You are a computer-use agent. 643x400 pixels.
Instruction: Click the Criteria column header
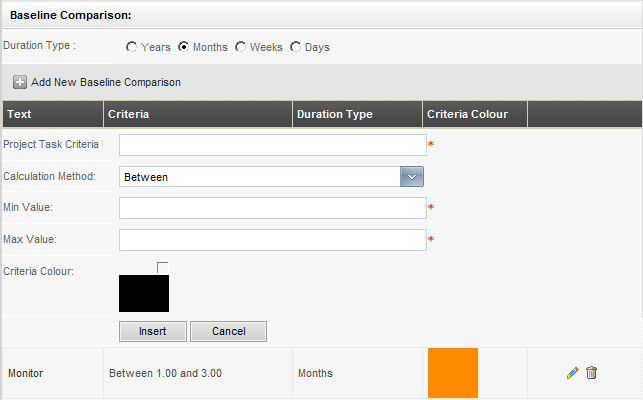[128, 114]
